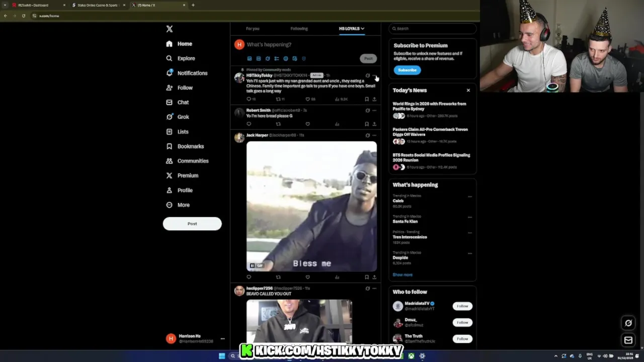Pause the Bless me GIF
Screen dimensions: 644x362
252,265
